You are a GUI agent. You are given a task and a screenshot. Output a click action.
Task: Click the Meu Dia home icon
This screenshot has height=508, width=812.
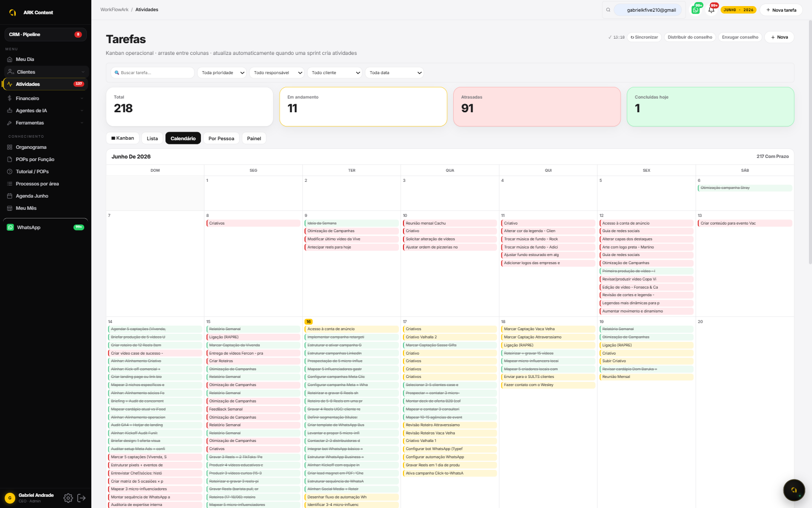10,59
